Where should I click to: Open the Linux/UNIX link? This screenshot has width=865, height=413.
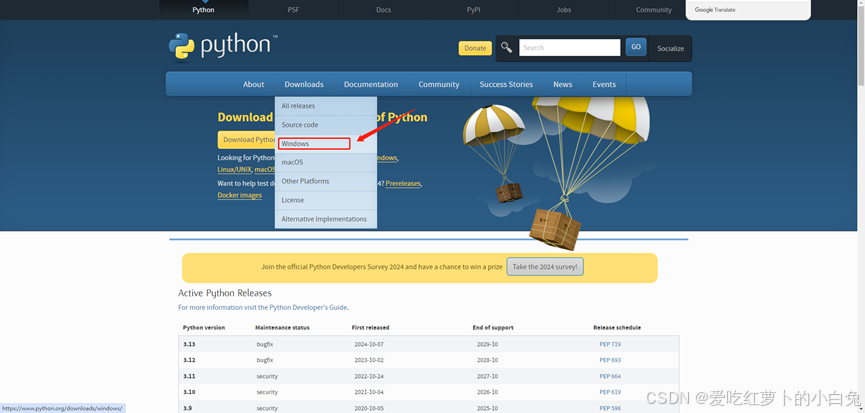pyautogui.click(x=234, y=169)
